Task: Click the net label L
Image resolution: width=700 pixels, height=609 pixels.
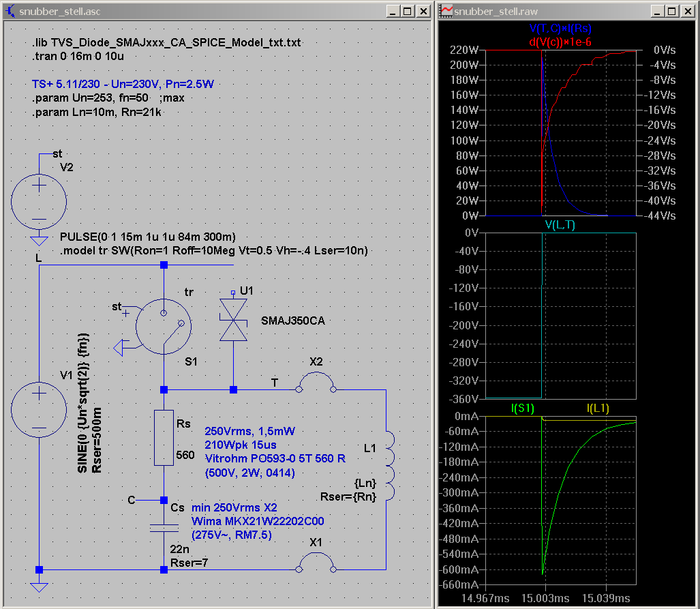Action: tap(38, 258)
